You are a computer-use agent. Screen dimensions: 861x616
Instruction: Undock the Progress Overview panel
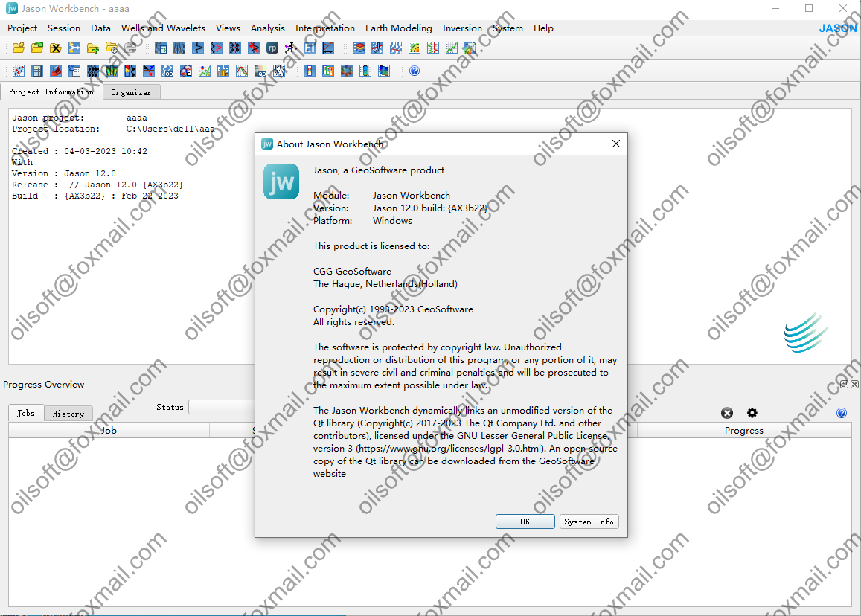(x=844, y=385)
